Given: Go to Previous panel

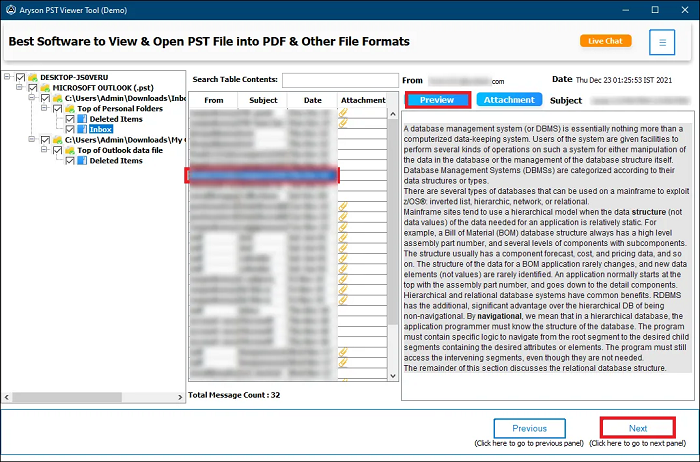Looking at the screenshot, I should pyautogui.click(x=529, y=429).
